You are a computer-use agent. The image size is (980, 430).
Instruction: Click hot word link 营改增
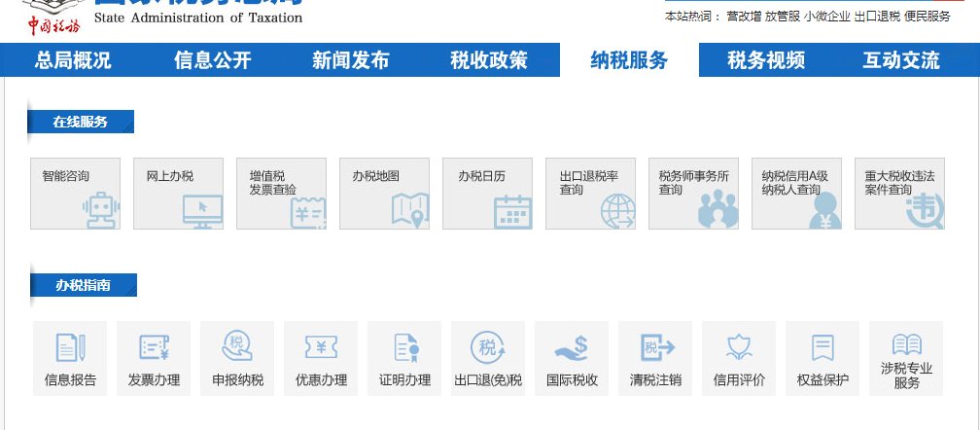point(744,17)
